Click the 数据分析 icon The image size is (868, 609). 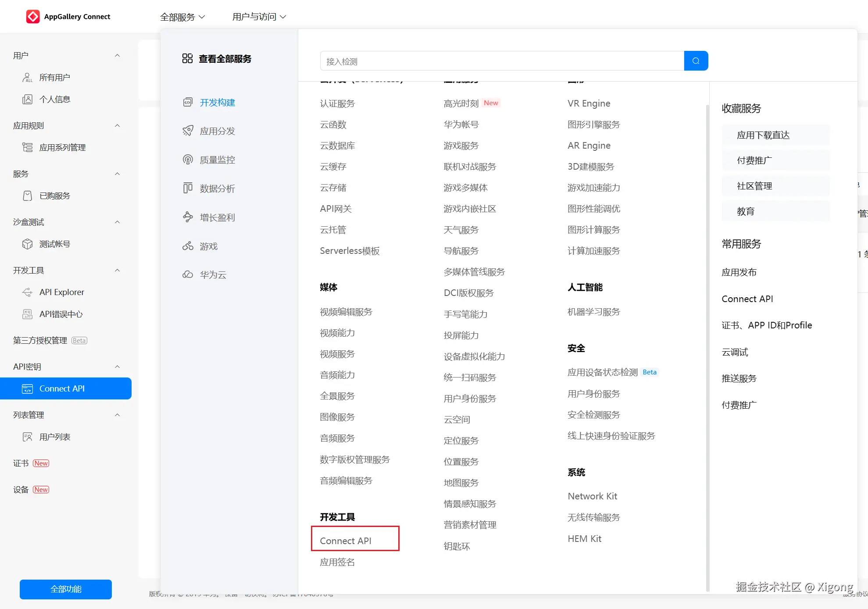point(188,188)
